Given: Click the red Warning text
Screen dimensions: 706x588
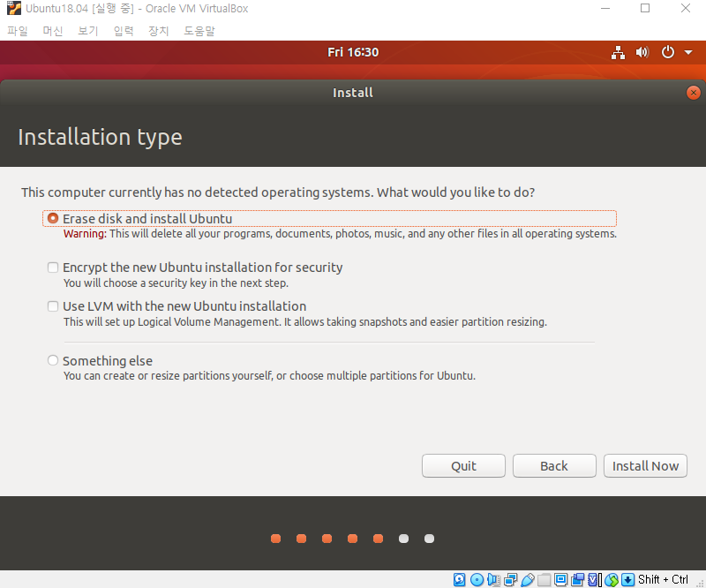Looking at the screenshot, I should (x=85, y=234).
